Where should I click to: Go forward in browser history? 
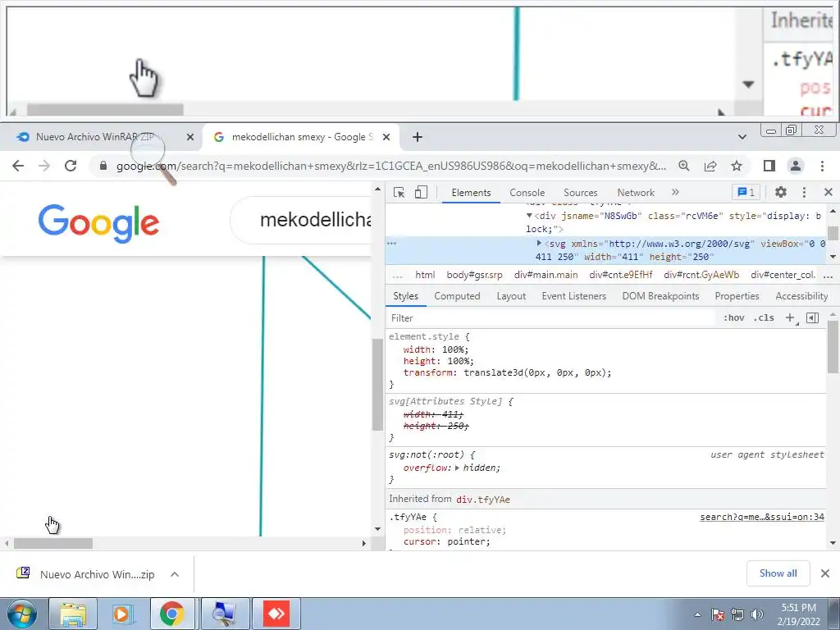[44, 166]
